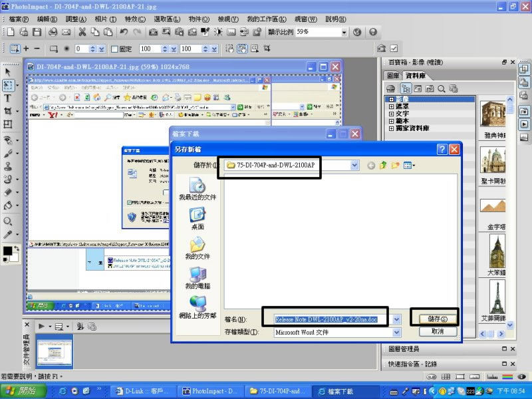
Task: Switch to 75-DI-704P-and folder in taskbar
Action: point(277,391)
